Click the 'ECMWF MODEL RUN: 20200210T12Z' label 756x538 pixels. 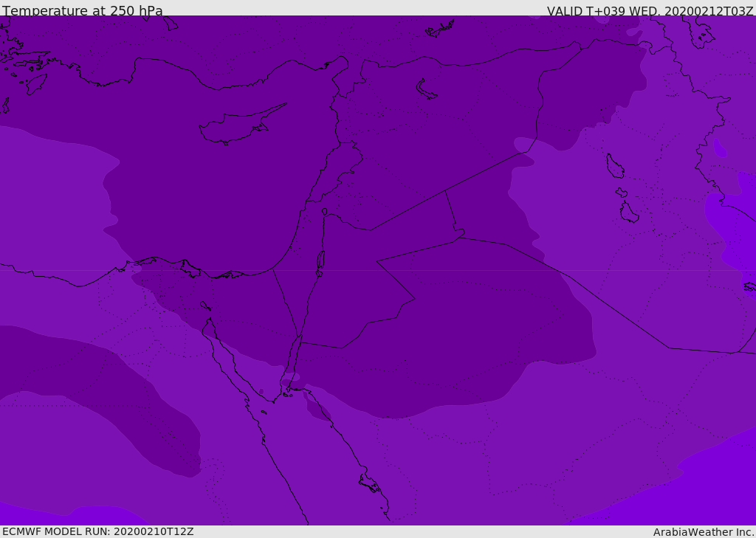pyautogui.click(x=98, y=531)
